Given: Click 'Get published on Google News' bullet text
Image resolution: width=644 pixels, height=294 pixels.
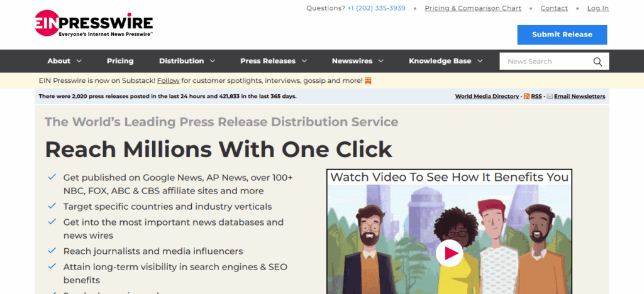Looking at the screenshot, I should pyautogui.click(x=178, y=184).
